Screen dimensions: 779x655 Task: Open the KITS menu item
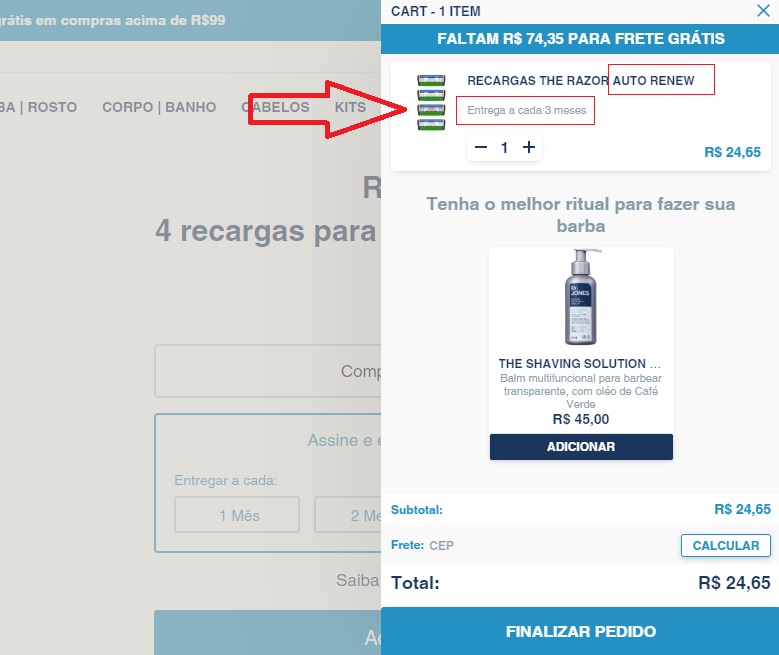[350, 107]
